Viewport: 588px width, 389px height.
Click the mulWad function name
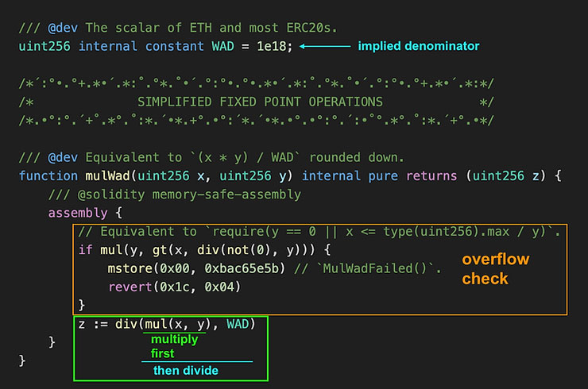click(x=107, y=175)
